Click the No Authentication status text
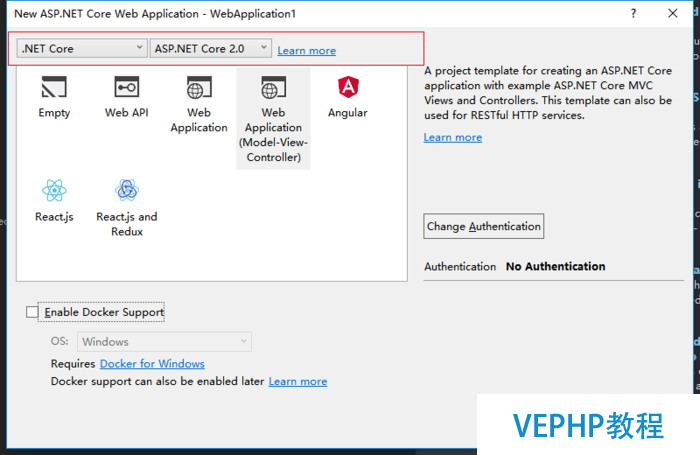The height and width of the screenshot is (455, 700). (555, 266)
